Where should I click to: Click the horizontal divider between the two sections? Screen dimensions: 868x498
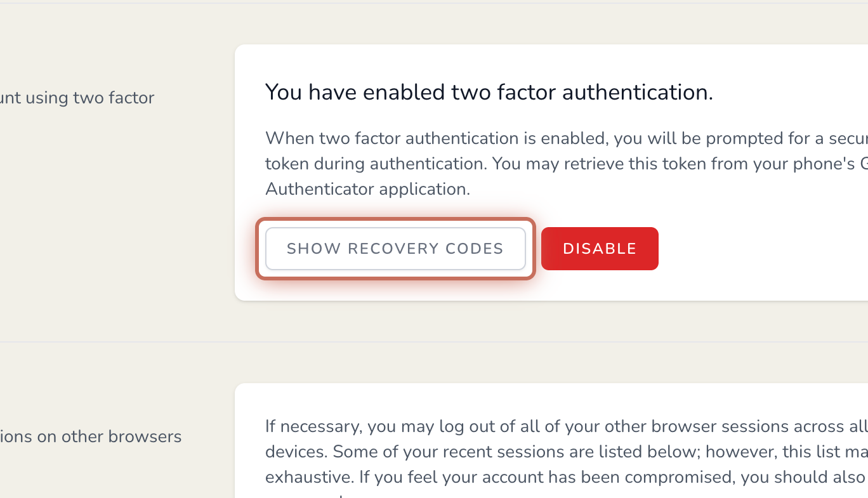(434, 342)
